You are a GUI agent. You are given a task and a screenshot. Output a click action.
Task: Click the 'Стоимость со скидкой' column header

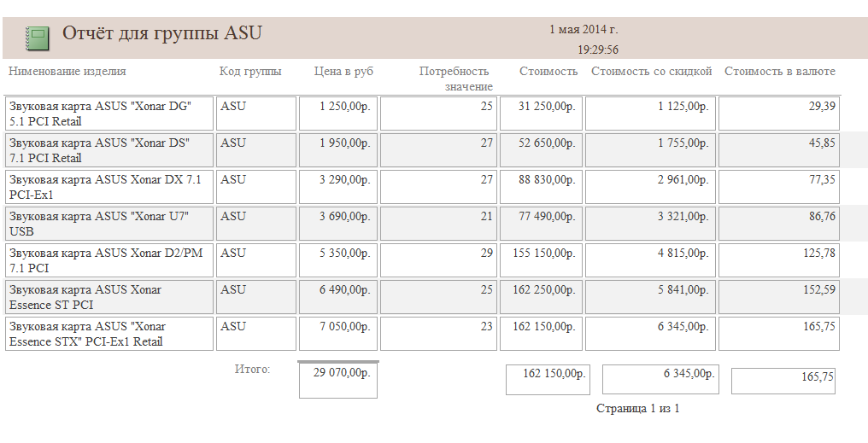pyautogui.click(x=652, y=71)
